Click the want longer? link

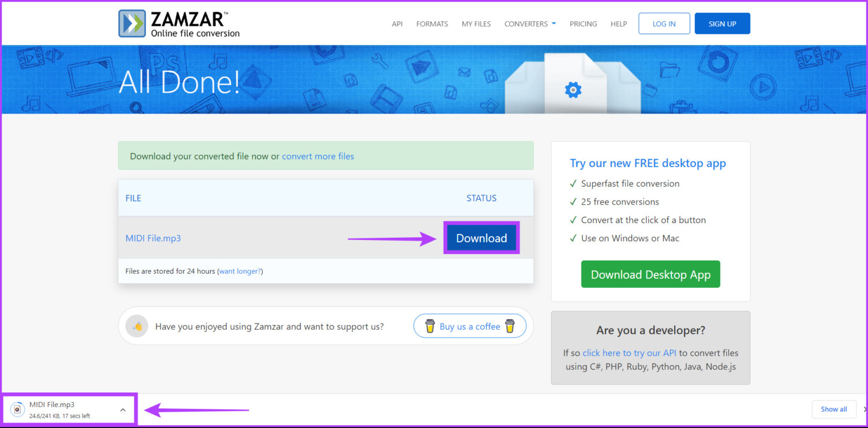[x=240, y=271]
